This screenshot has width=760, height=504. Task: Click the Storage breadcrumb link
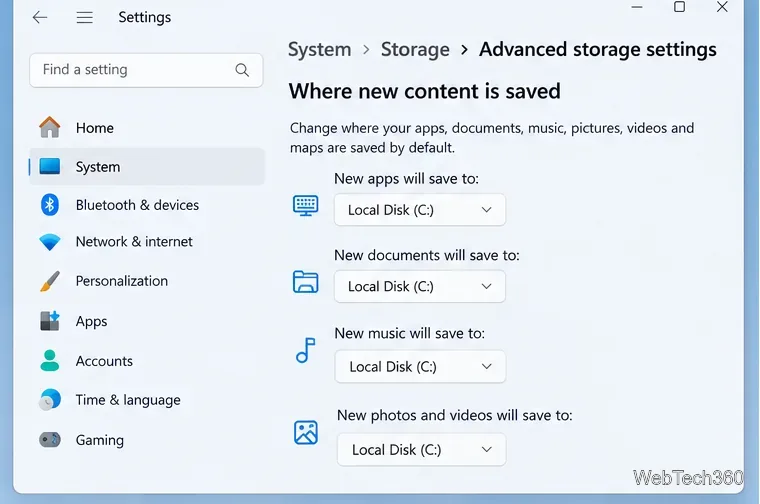coord(415,49)
